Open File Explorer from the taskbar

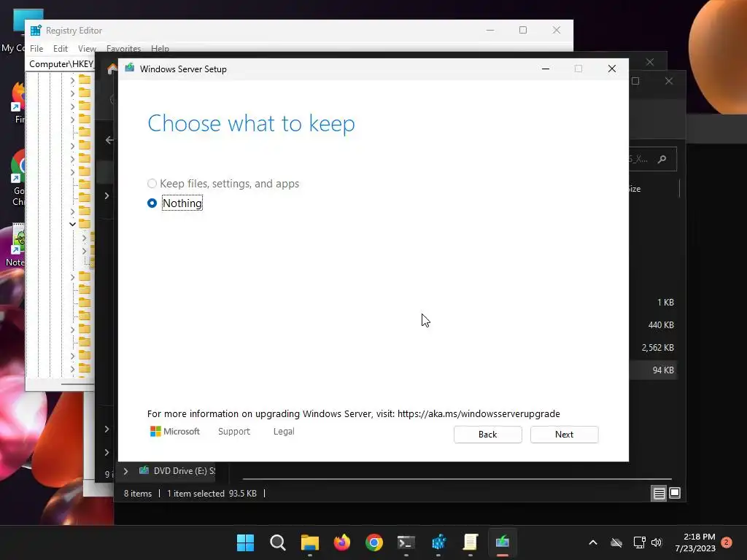click(x=309, y=542)
